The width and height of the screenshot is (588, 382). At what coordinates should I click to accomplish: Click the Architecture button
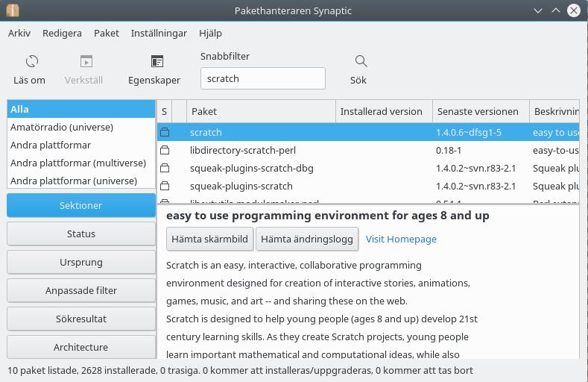[x=81, y=347]
